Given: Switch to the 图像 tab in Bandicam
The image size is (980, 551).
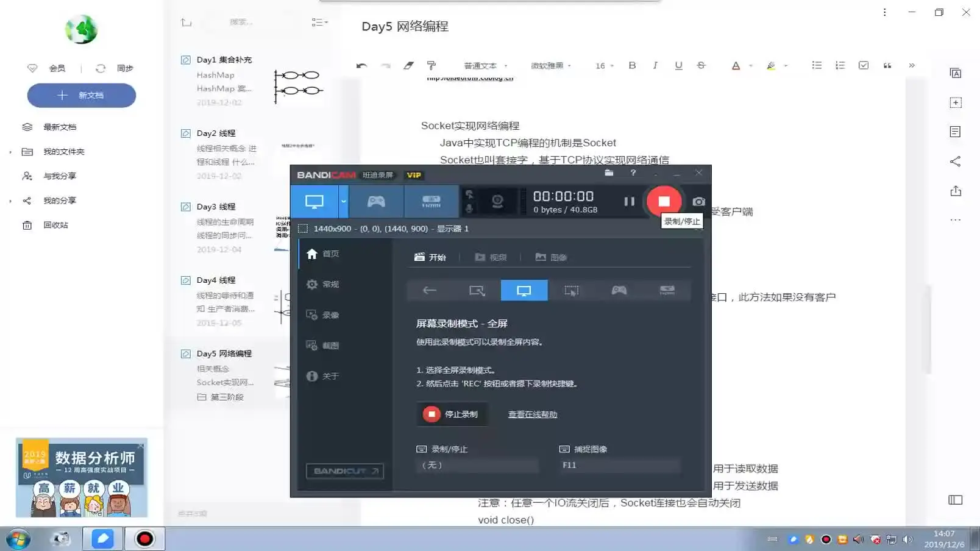Looking at the screenshot, I should [551, 257].
